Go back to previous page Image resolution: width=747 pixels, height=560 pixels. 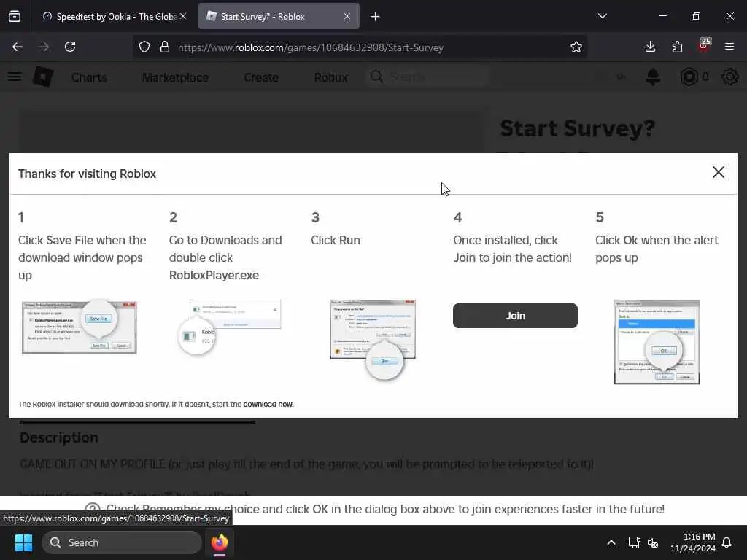(18, 47)
